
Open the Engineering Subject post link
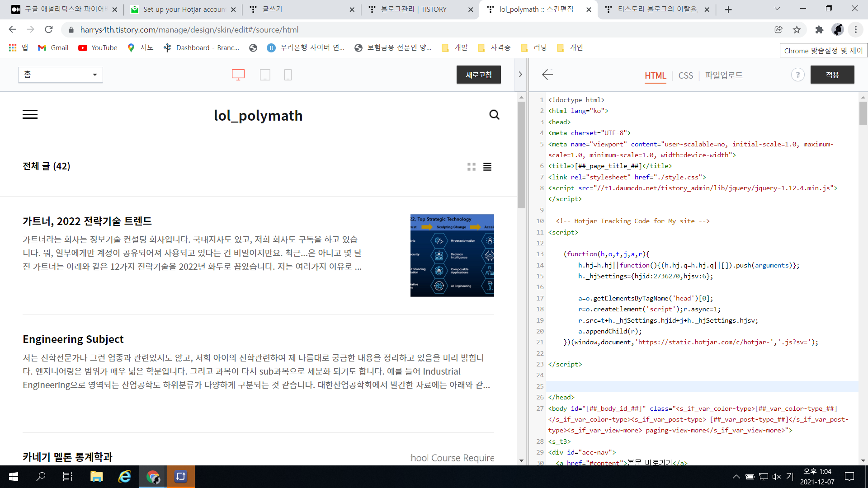pos(73,339)
